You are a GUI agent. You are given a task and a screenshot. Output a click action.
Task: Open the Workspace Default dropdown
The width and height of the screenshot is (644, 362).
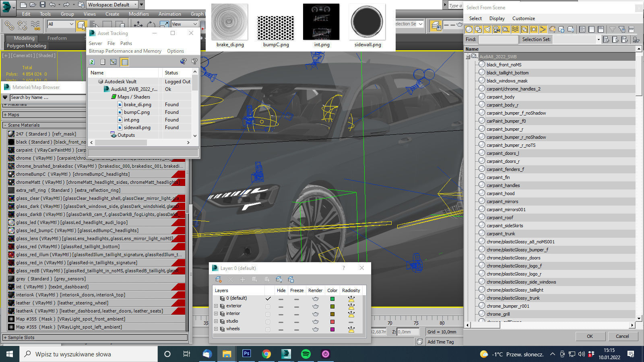click(112, 5)
